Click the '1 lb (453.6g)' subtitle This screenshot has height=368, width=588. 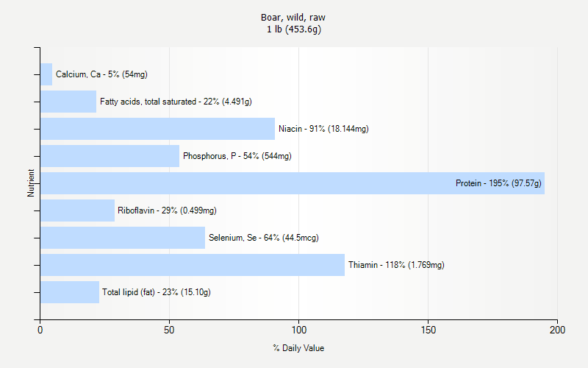pyautogui.click(x=293, y=29)
